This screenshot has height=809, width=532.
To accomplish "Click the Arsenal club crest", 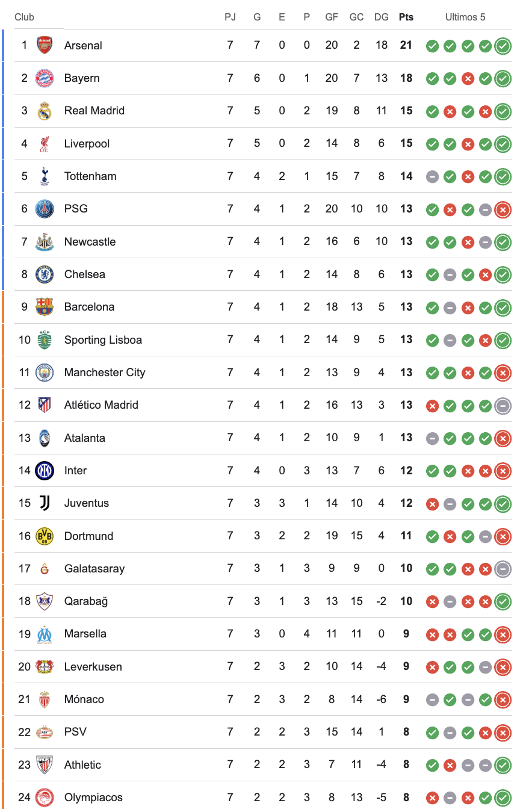I will coord(45,45).
